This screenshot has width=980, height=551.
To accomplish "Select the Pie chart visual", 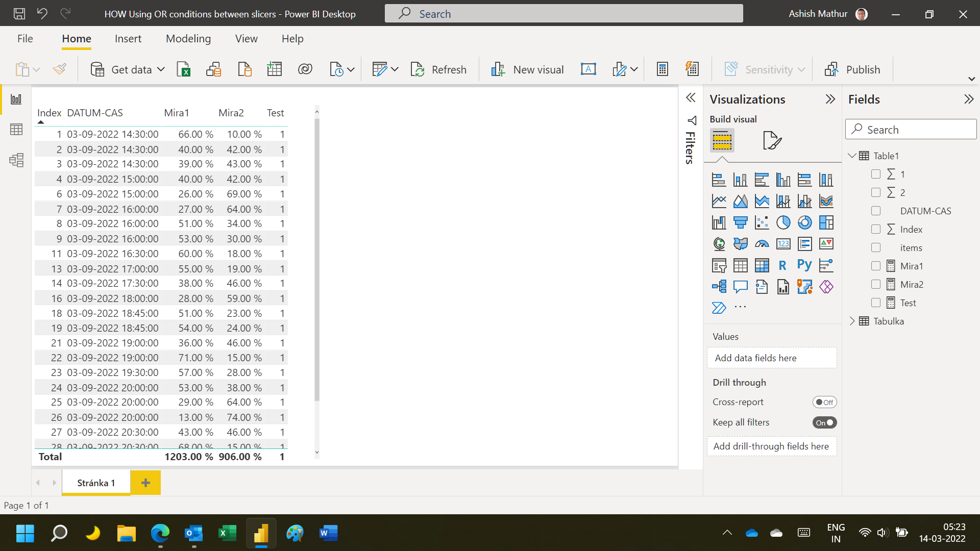I will click(783, 222).
